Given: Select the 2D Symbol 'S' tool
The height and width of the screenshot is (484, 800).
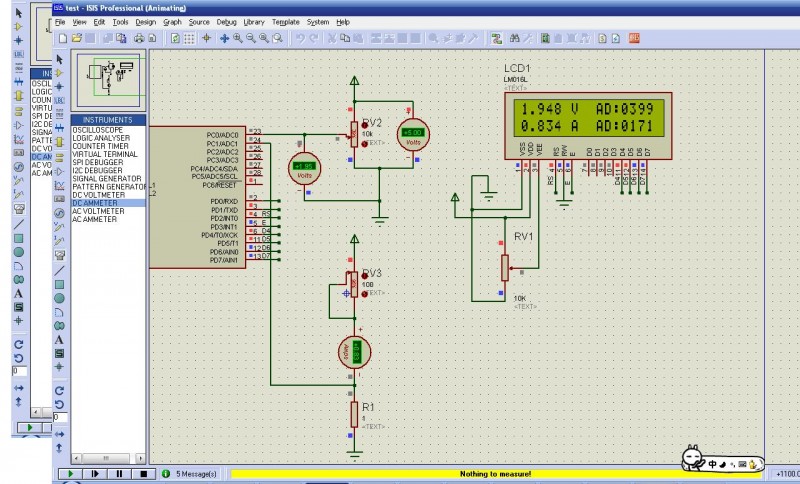Looking at the screenshot, I should coord(60,353).
